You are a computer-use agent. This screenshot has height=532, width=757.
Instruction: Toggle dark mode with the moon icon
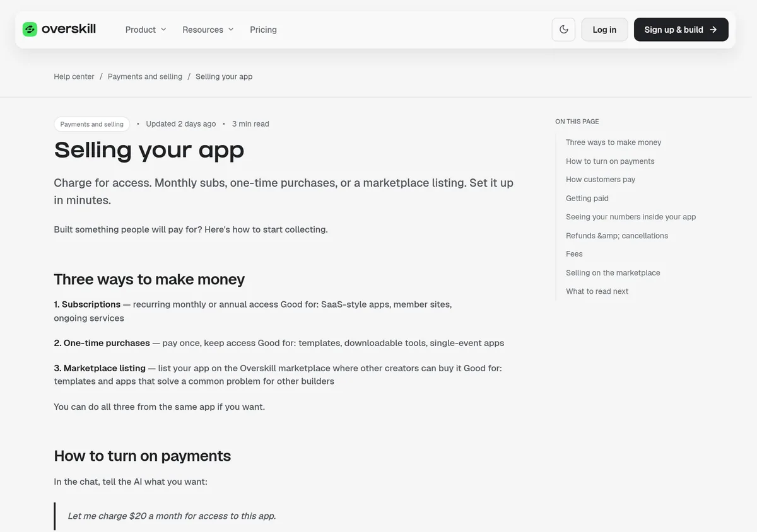(563, 30)
